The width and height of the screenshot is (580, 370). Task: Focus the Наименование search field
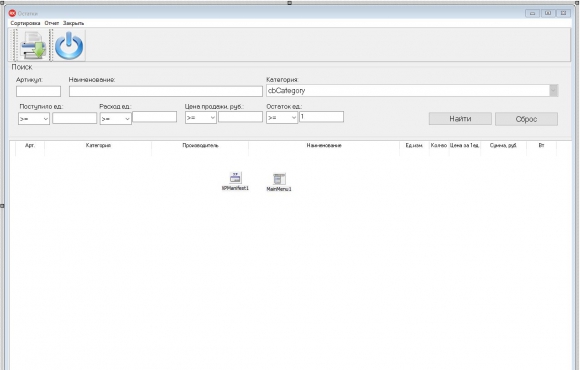(x=166, y=91)
